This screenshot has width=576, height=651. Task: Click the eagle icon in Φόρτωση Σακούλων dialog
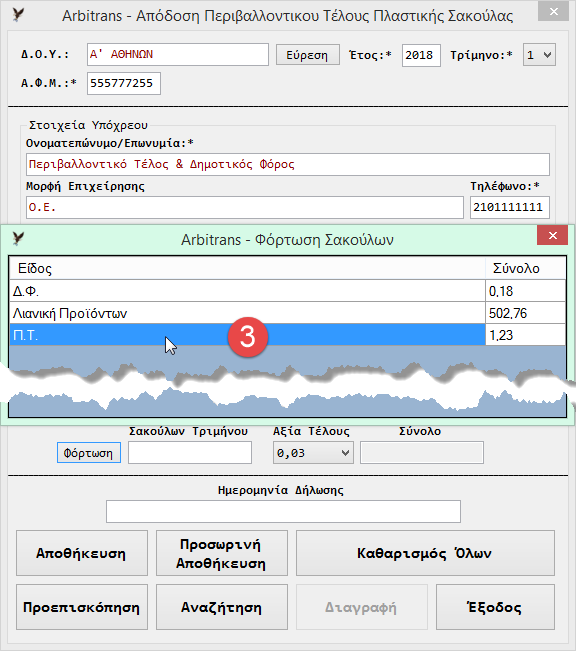tap(18, 238)
